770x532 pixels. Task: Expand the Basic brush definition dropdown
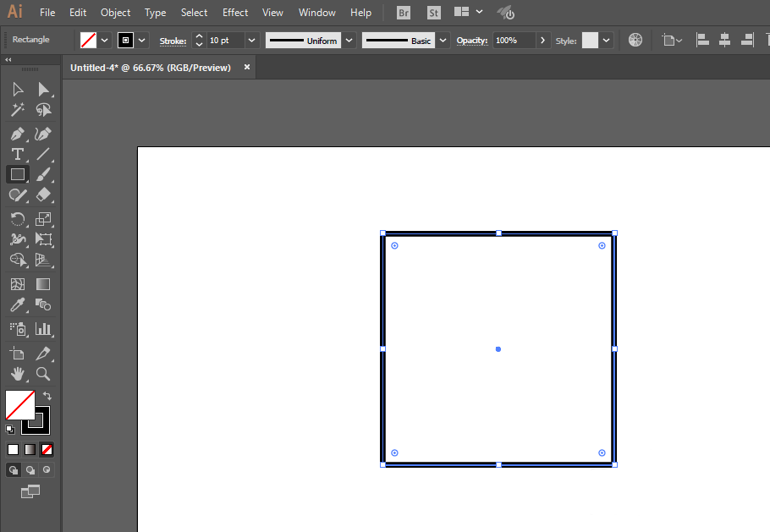click(x=443, y=39)
